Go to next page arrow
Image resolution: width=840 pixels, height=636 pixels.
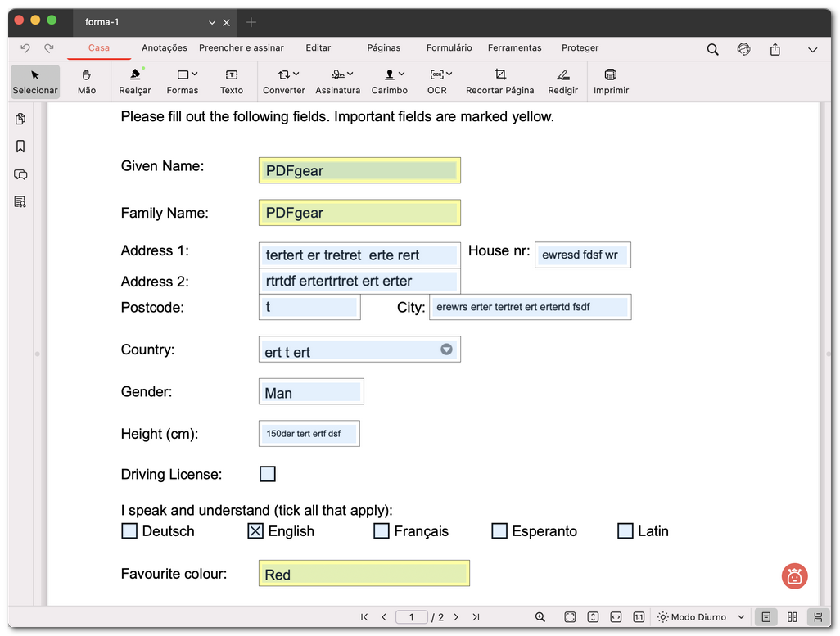pos(456,617)
